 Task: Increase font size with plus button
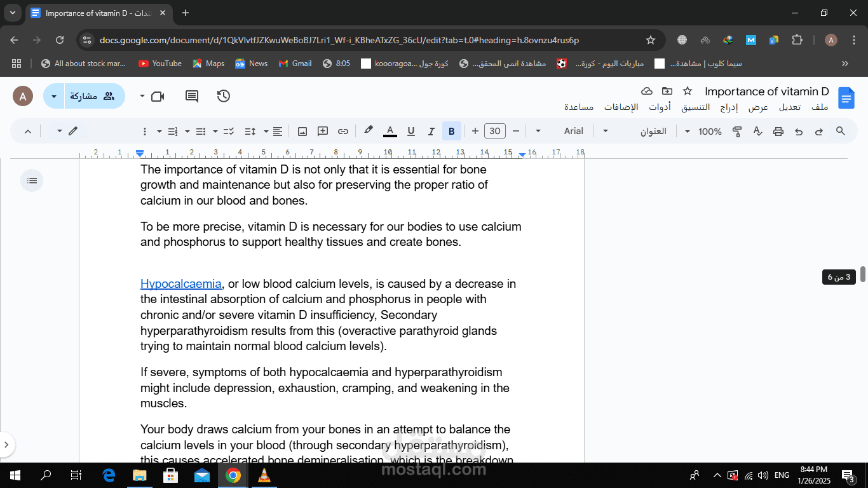(x=475, y=132)
